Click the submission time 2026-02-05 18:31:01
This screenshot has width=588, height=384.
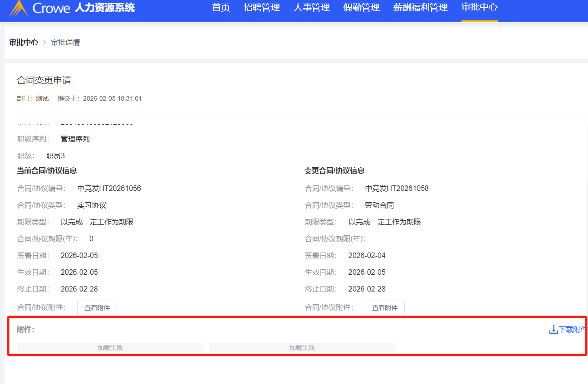[113, 98]
